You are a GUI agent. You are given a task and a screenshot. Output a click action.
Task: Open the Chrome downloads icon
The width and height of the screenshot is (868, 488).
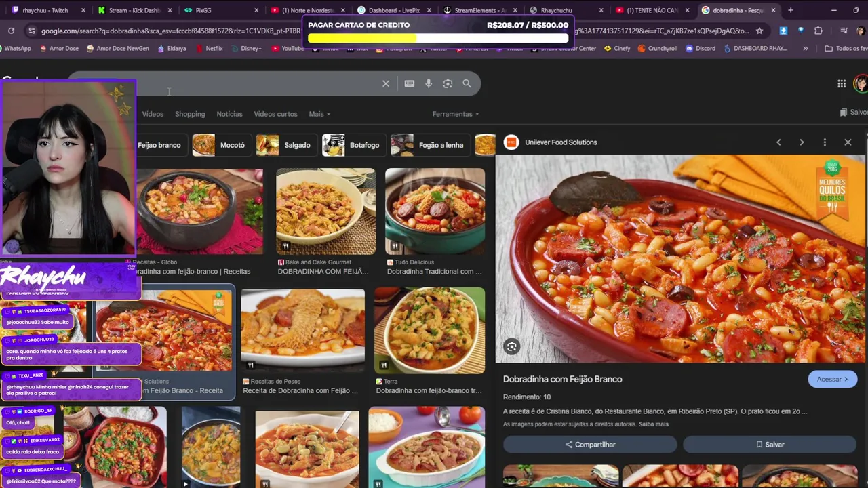tap(783, 30)
